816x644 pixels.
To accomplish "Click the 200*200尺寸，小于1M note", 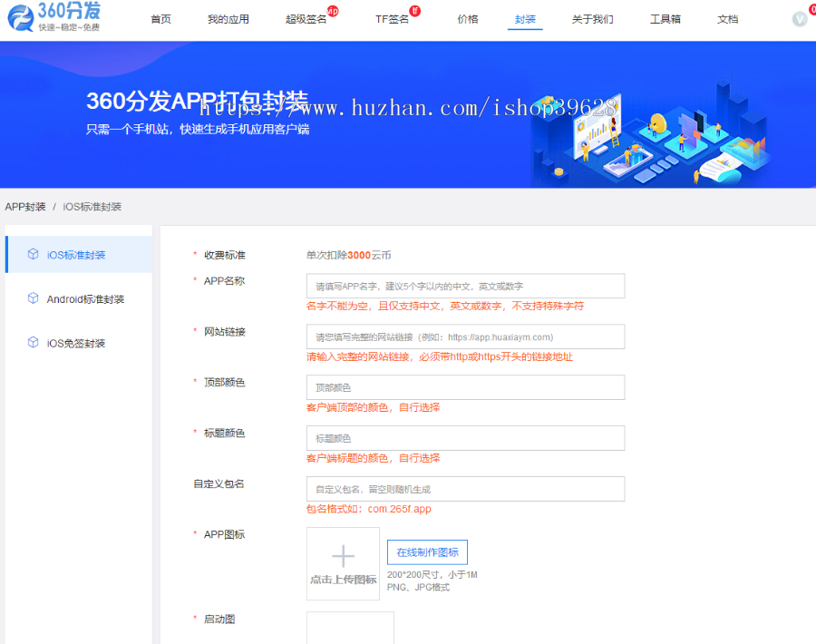I will click(432, 574).
